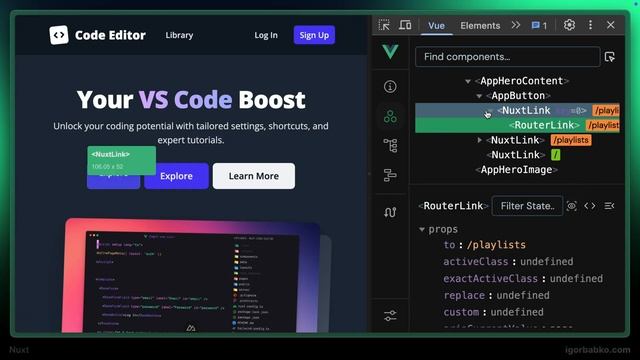Open the Vue DevTools tab
640x360 pixels.
[x=436, y=25]
